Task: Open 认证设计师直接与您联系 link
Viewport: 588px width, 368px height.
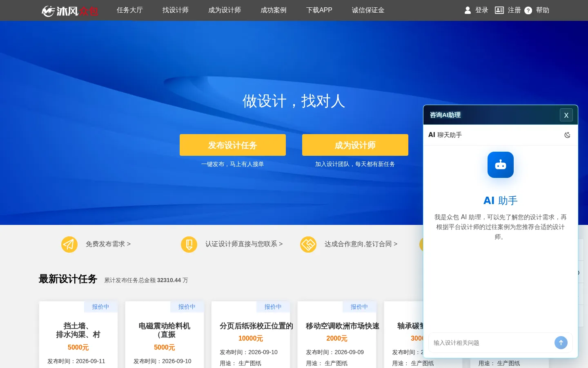Action: point(244,244)
